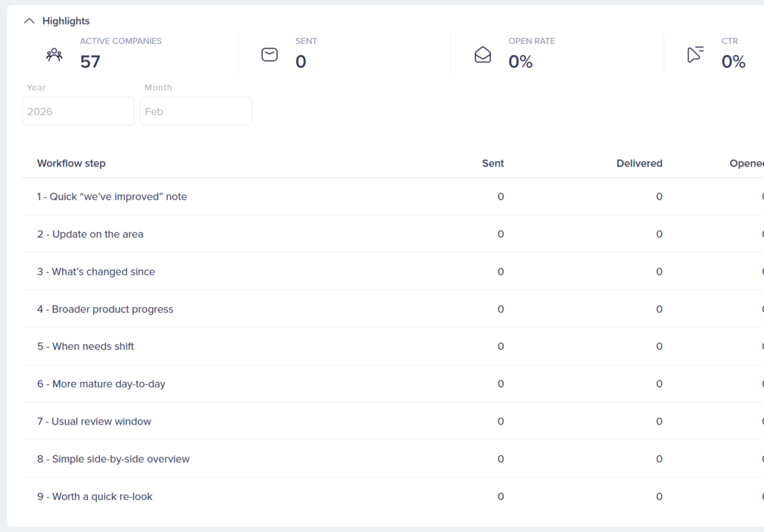Select the Simple side-by-side overview step
The width and height of the screenshot is (764, 532).
[113, 459]
